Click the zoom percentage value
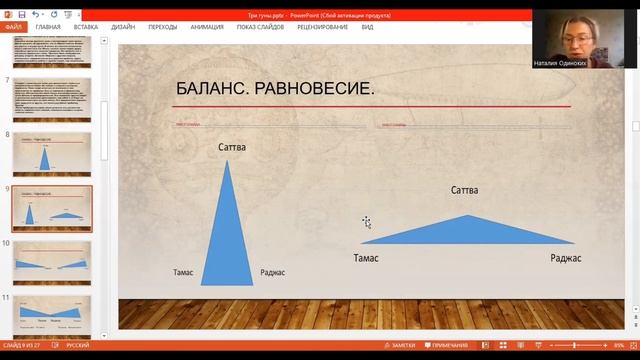 tap(619, 346)
